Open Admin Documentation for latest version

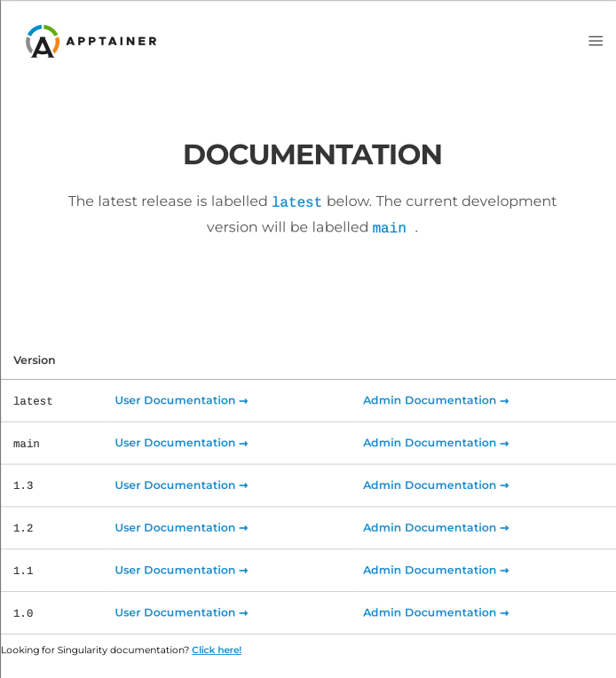pos(436,400)
